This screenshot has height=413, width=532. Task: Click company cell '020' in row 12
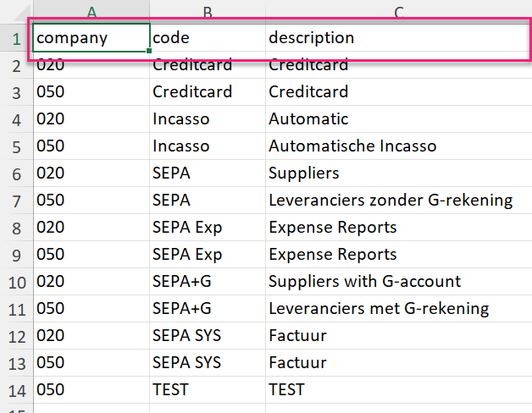point(91,336)
